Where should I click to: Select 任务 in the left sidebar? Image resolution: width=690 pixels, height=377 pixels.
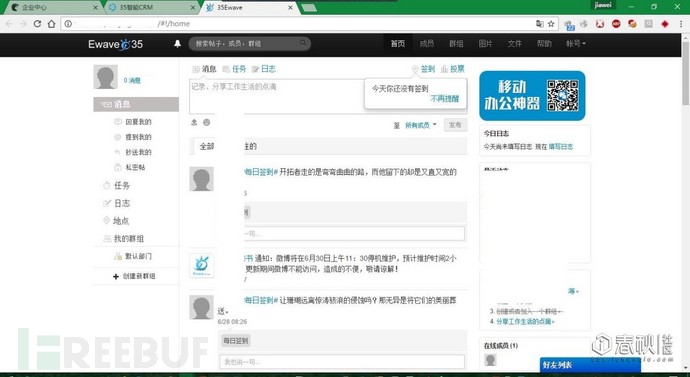[117, 186]
